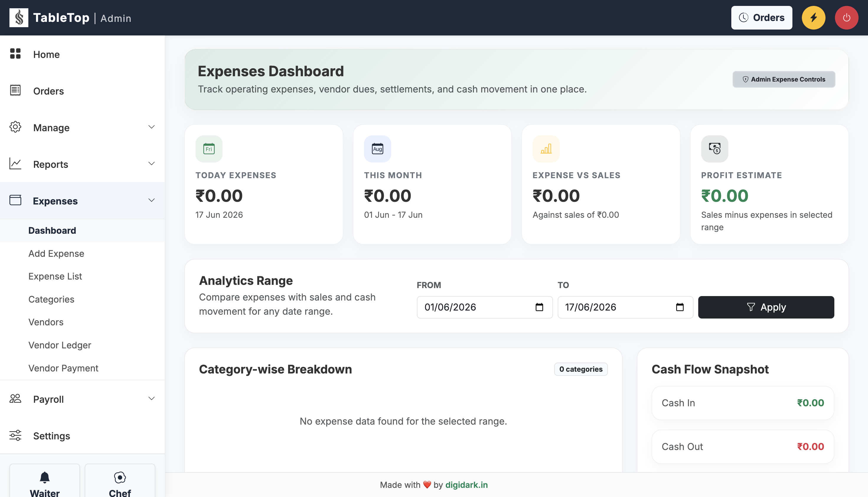This screenshot has width=868, height=497.
Task: Click the TableTop flame logo
Action: [x=19, y=18]
